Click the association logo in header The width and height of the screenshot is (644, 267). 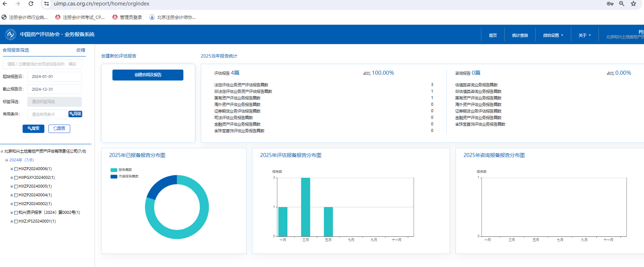coord(11,34)
